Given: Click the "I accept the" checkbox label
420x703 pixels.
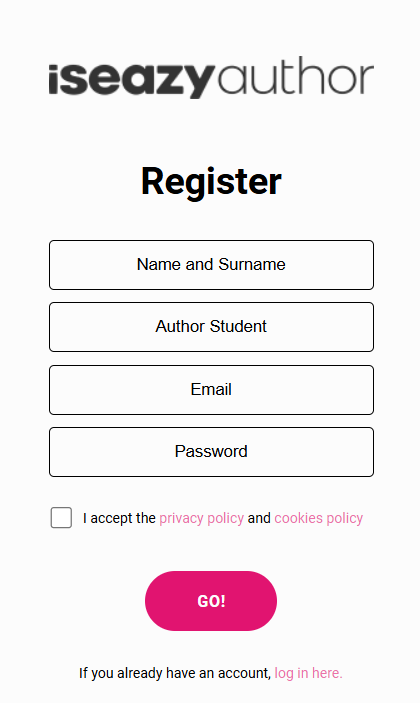Looking at the screenshot, I should coord(119,518).
